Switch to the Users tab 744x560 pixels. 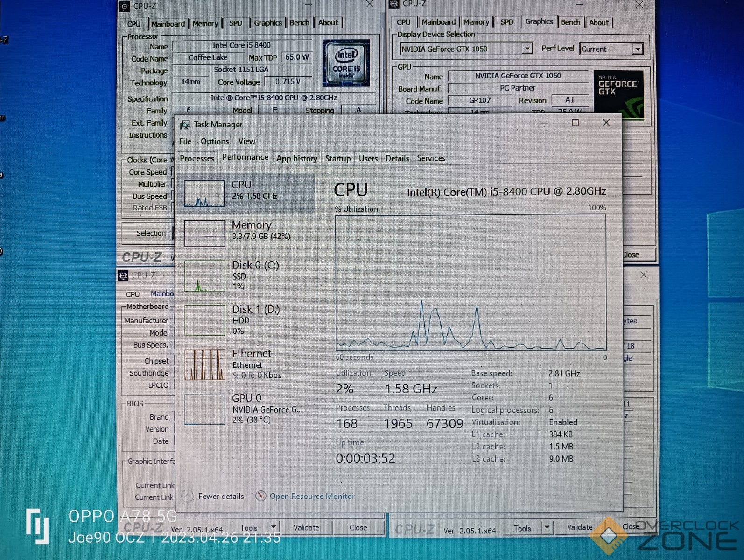368,158
